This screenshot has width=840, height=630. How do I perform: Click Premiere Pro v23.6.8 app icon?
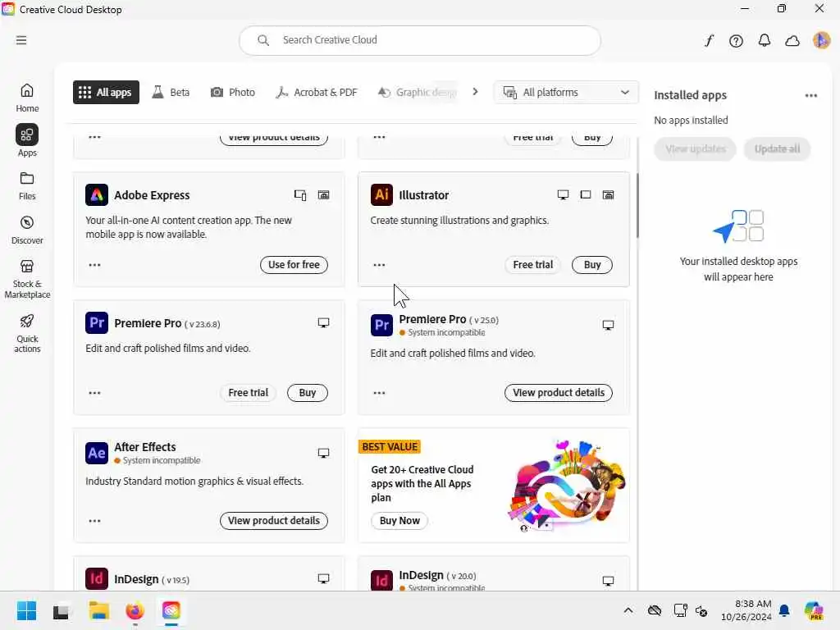[97, 323]
